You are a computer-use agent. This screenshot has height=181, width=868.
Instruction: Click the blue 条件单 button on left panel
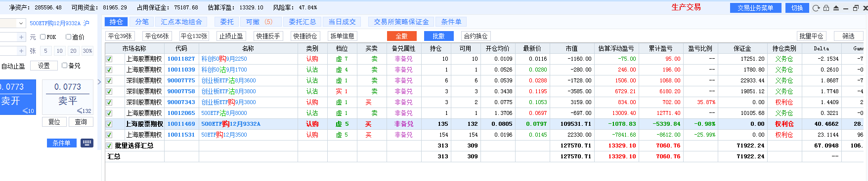click(61, 143)
